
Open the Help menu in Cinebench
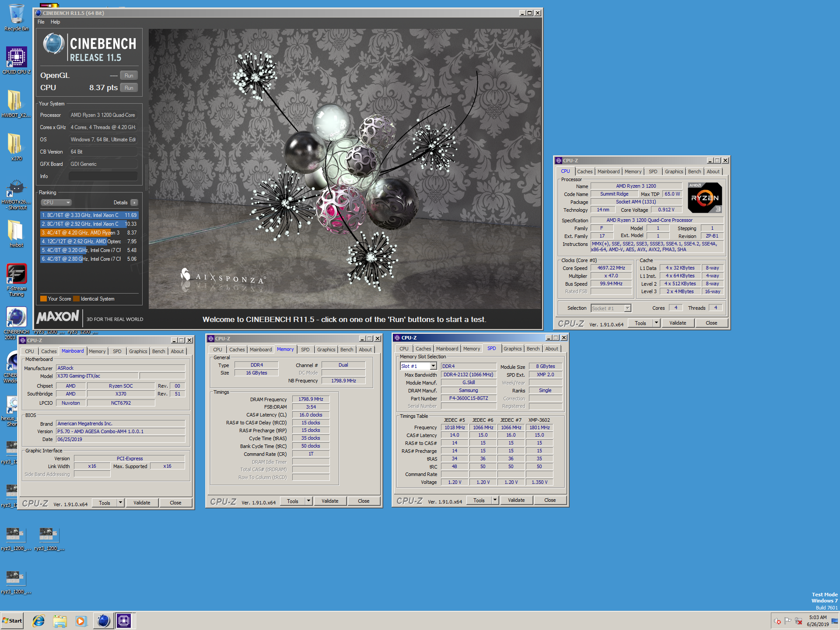tap(55, 22)
